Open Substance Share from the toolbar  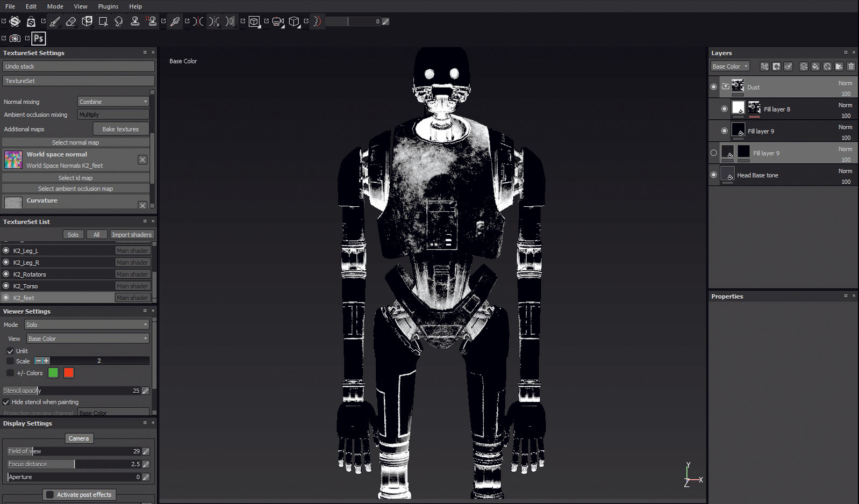15,21
